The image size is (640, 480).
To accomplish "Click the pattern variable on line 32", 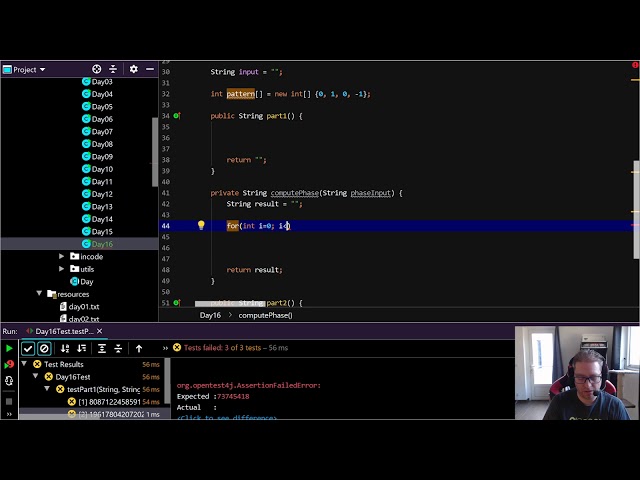I will [x=240, y=94].
